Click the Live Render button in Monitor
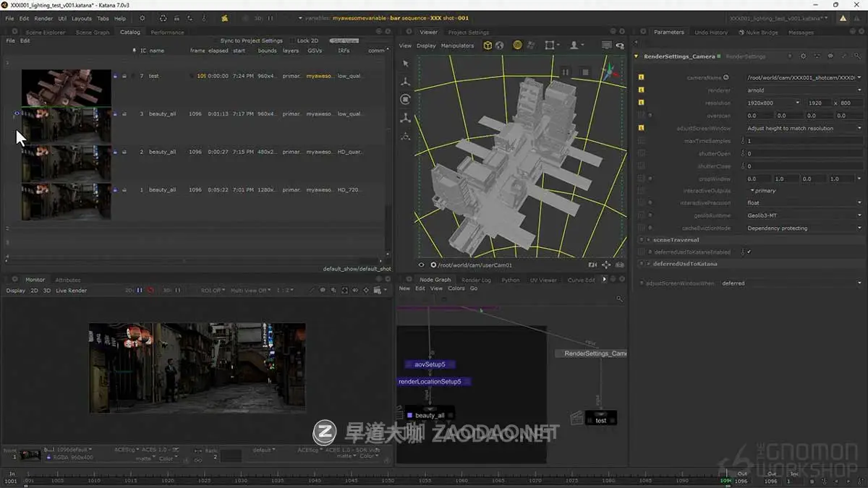Image resolution: width=868 pixels, height=488 pixels. [x=72, y=291]
